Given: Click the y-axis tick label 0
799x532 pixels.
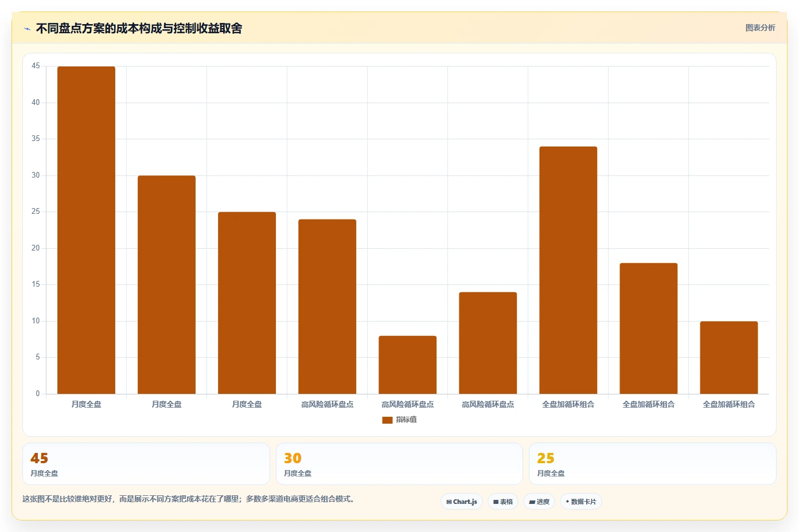Looking at the screenshot, I should pyautogui.click(x=38, y=394).
